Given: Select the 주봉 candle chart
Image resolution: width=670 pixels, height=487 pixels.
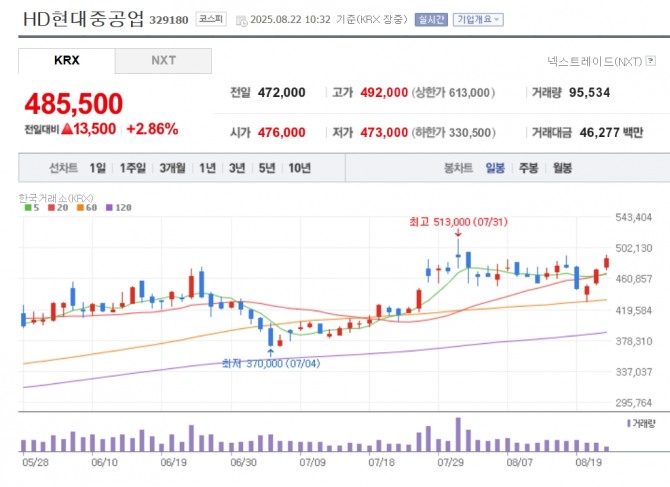Looking at the screenshot, I should click(528, 168).
